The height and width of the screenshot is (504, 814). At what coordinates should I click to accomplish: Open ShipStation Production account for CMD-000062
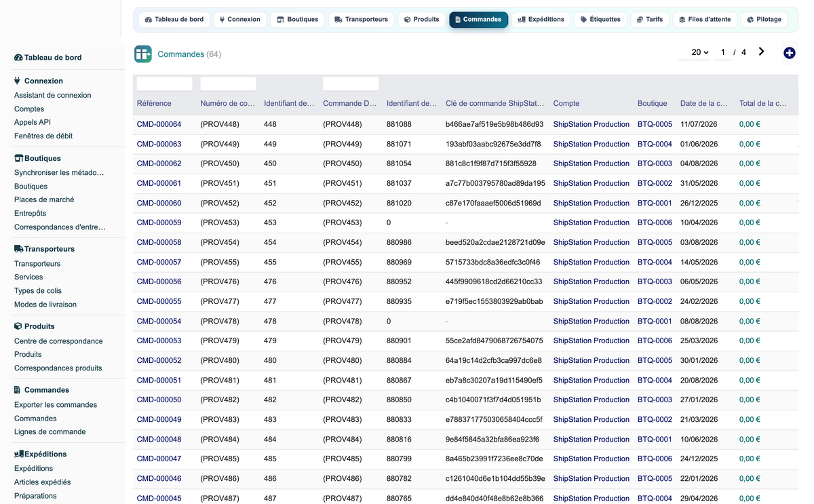(592, 163)
